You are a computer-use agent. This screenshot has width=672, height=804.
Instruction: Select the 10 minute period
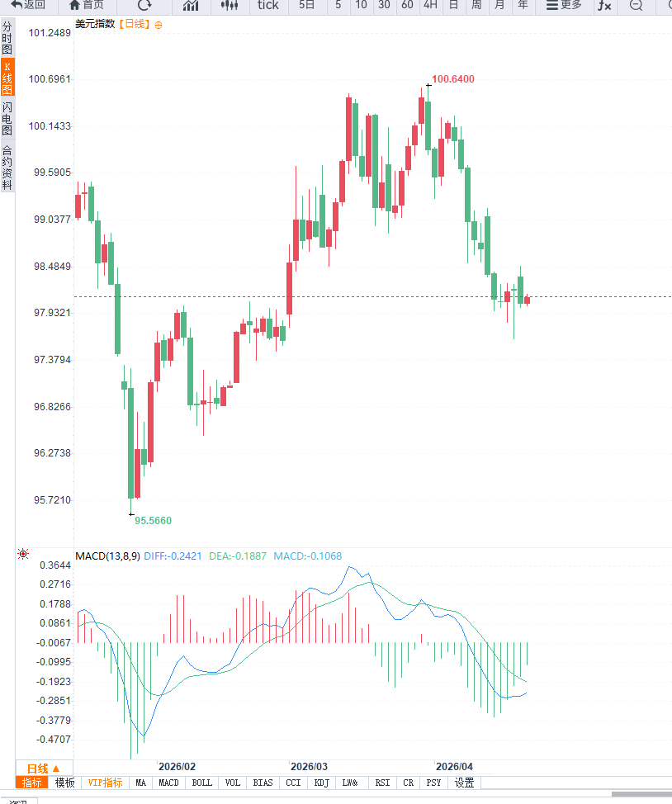[361, 5]
